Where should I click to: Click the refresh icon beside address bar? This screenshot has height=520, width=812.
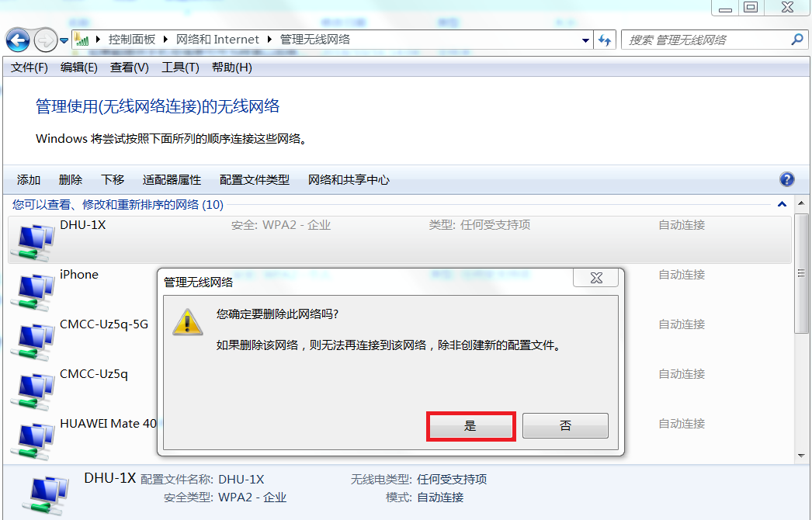(604, 40)
